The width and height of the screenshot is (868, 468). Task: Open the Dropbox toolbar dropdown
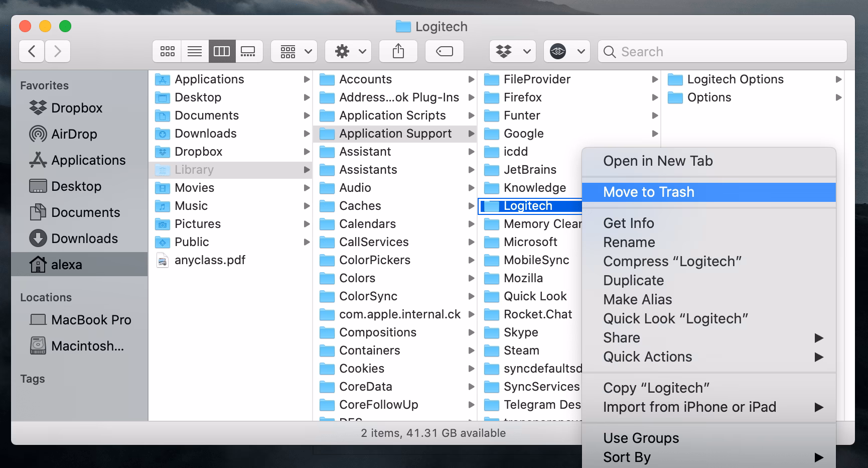click(513, 51)
